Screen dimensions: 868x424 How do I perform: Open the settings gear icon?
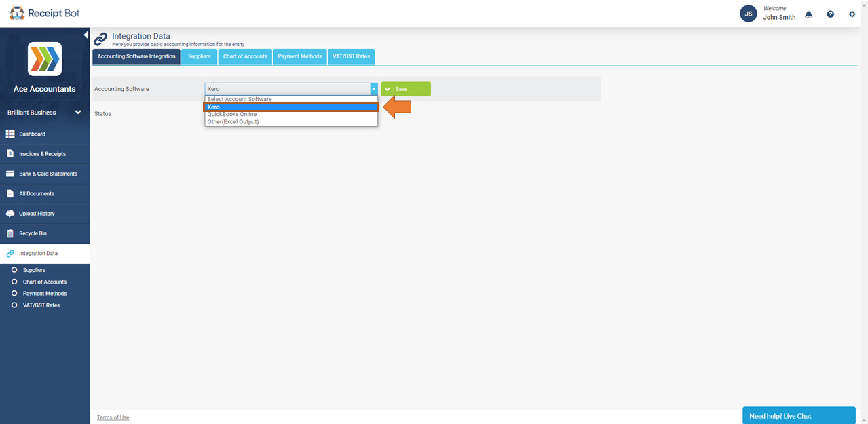click(x=852, y=14)
